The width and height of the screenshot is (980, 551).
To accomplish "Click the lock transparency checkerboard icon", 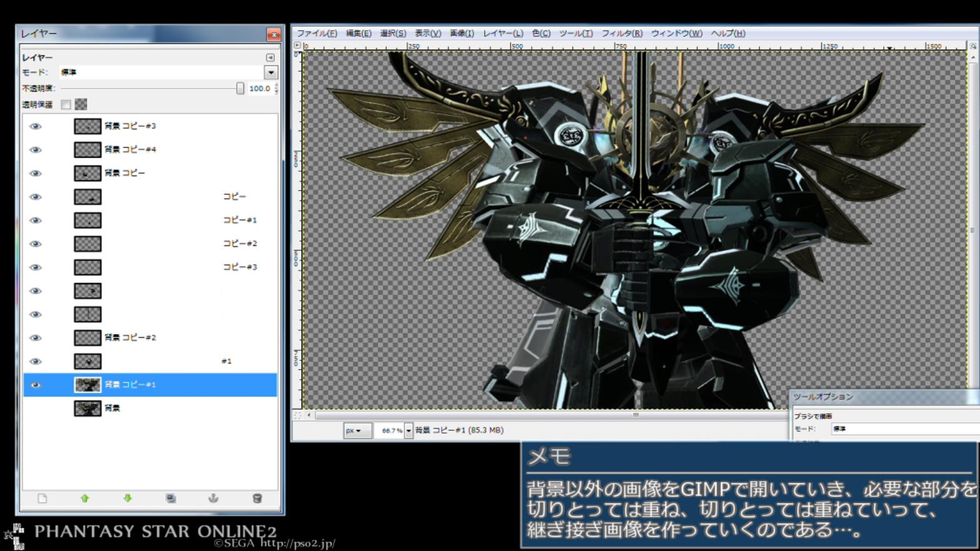I will 81,104.
